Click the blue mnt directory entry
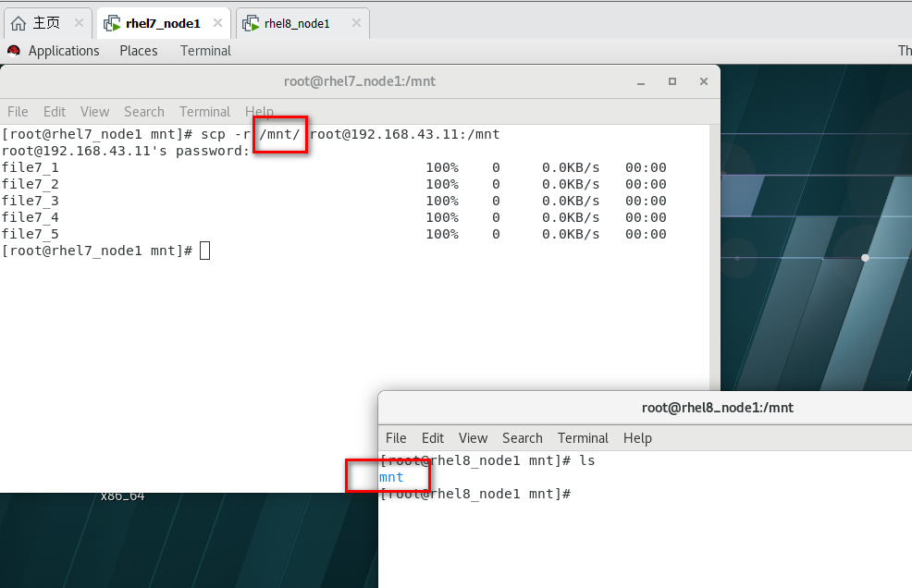 391,477
